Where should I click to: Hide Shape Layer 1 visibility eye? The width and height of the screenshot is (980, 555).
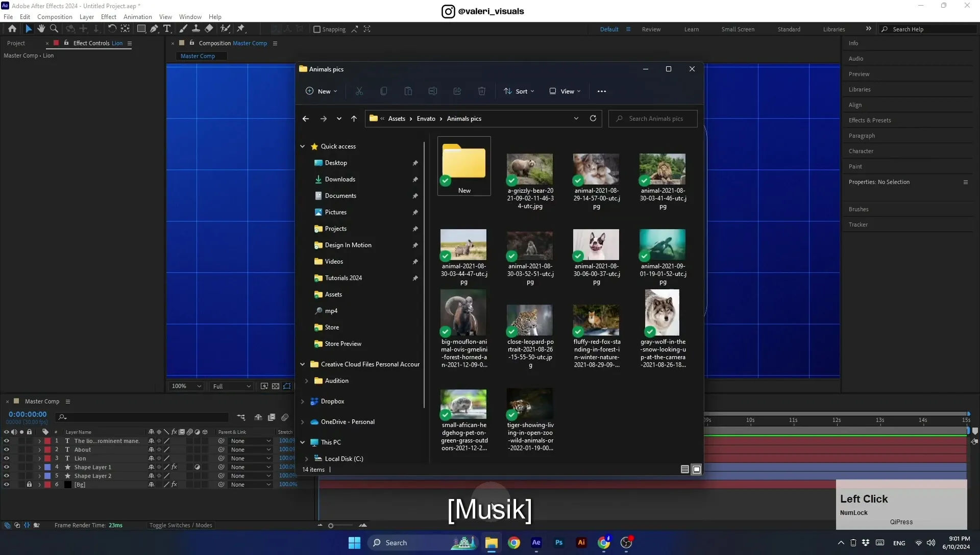tap(6, 467)
